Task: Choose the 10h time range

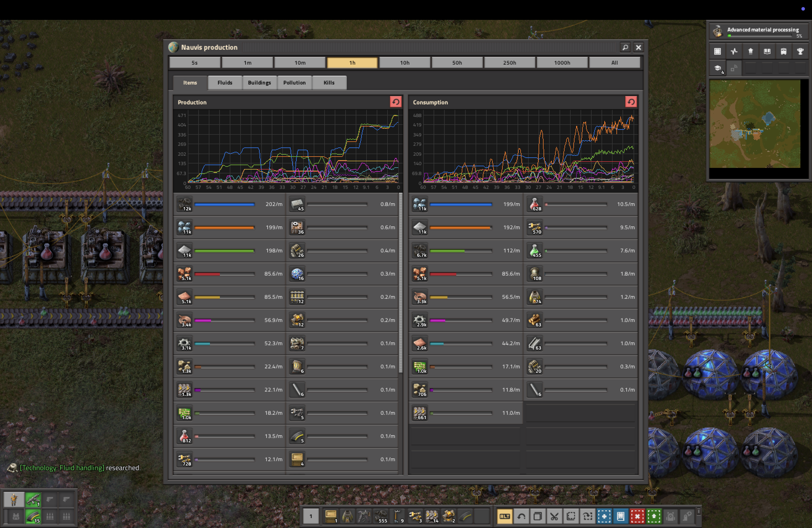Action: pos(405,63)
